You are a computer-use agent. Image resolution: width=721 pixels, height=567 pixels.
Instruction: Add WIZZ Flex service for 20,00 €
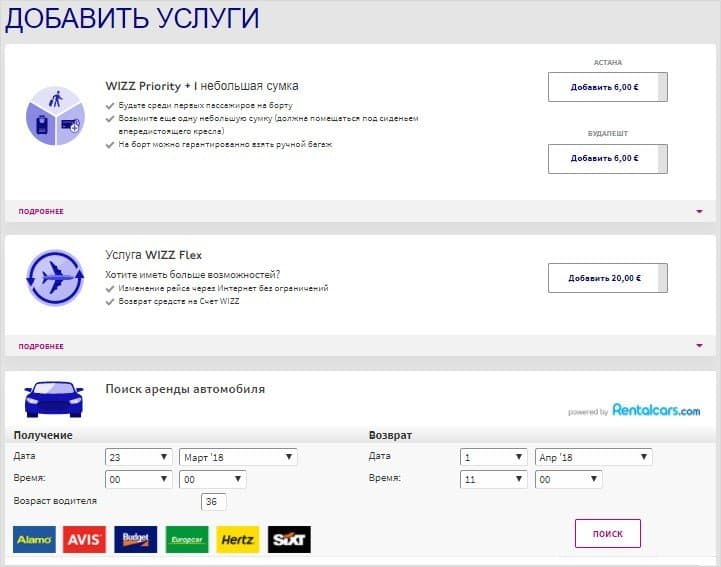coord(608,278)
